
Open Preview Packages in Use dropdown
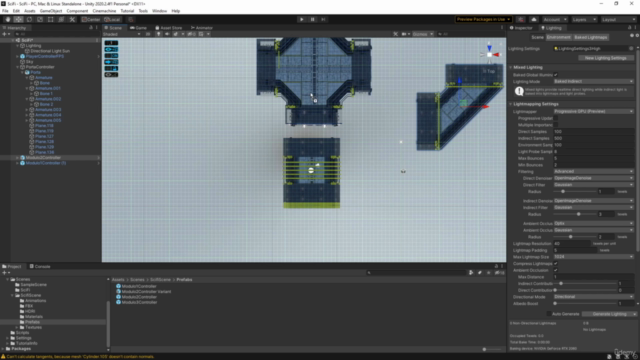[x=483, y=19]
